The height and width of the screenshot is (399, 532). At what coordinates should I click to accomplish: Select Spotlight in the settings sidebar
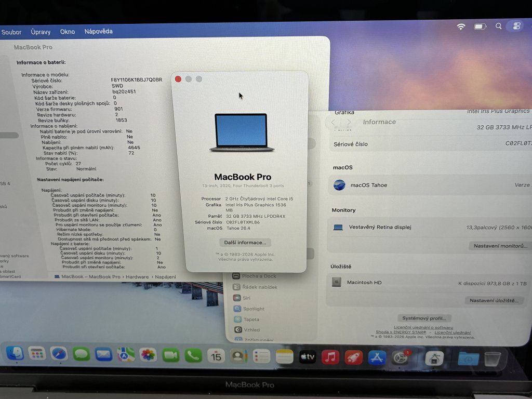254,309
